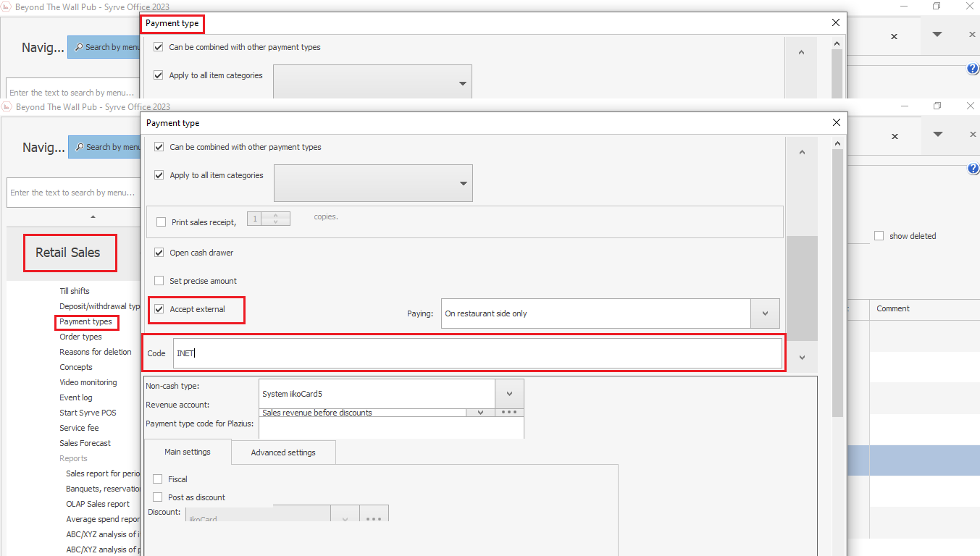
Task: Click the collapse arrow above Retail Sales
Action: click(x=93, y=216)
